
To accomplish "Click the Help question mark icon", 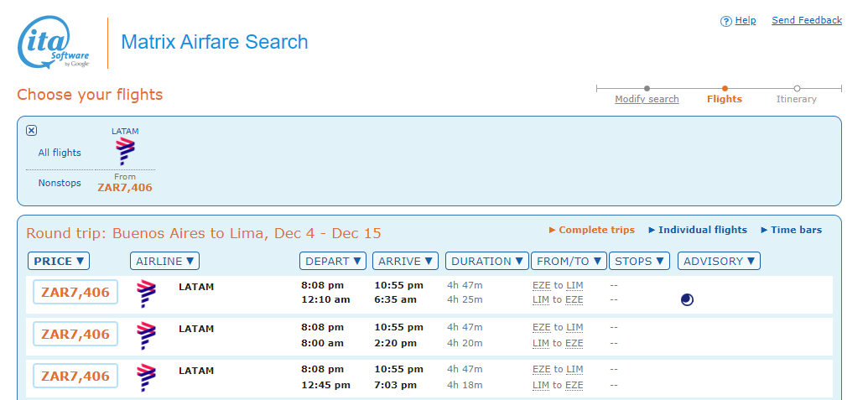I will click(725, 21).
